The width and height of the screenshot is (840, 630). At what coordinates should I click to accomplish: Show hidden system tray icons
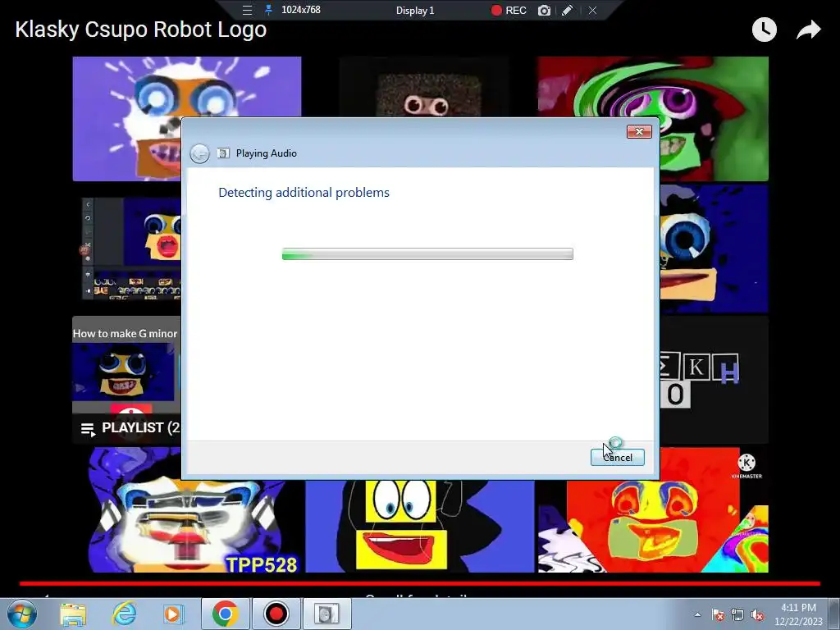coord(697,614)
